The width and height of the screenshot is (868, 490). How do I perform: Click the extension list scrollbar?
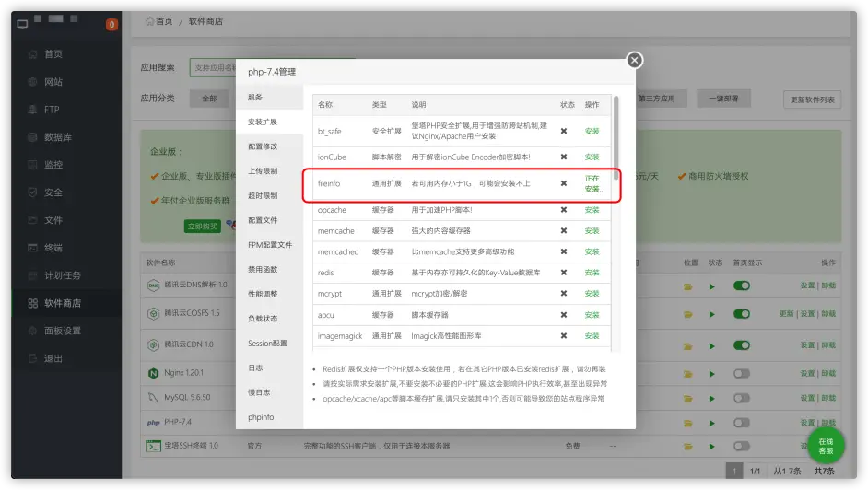click(x=616, y=138)
